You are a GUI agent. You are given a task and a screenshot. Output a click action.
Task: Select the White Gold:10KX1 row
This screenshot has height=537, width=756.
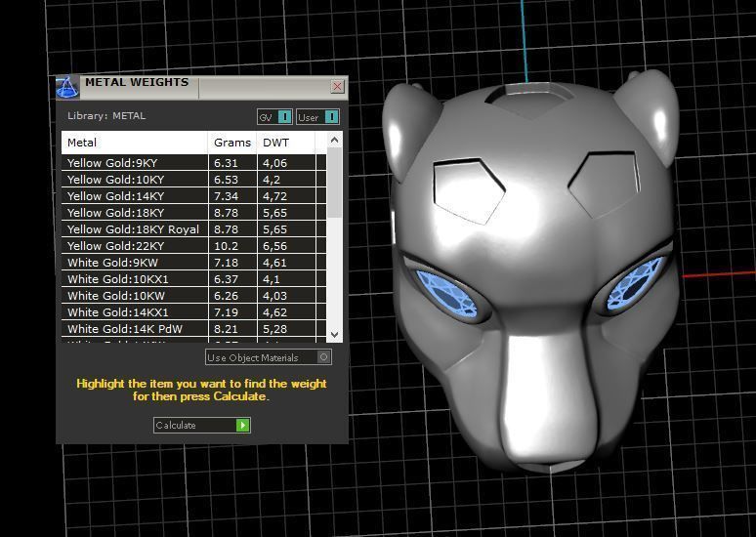(193, 279)
